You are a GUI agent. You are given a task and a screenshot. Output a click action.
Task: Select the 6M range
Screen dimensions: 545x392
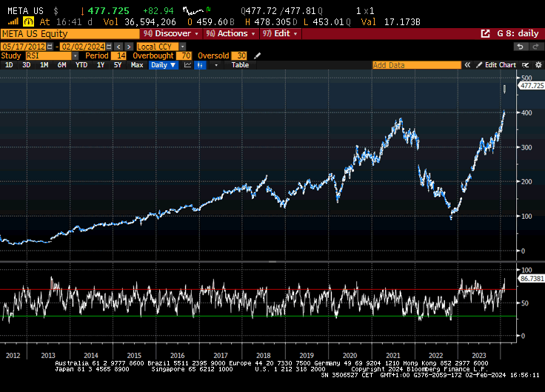point(62,65)
